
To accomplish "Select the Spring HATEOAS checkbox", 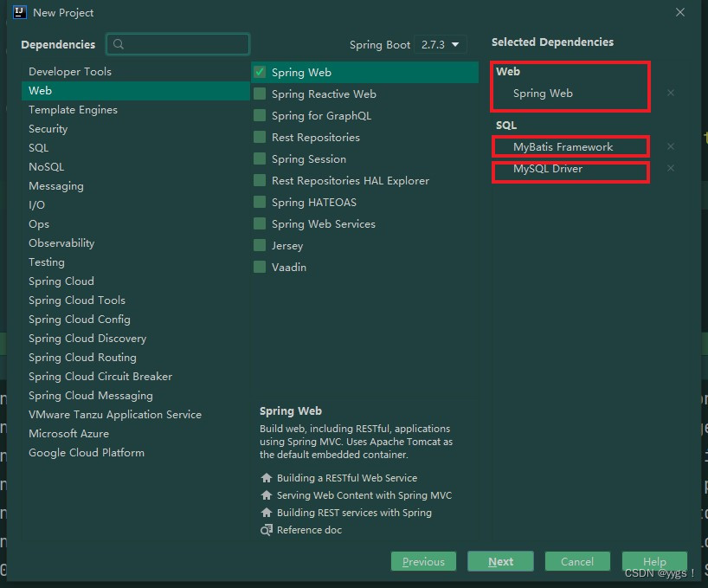I will click(260, 203).
